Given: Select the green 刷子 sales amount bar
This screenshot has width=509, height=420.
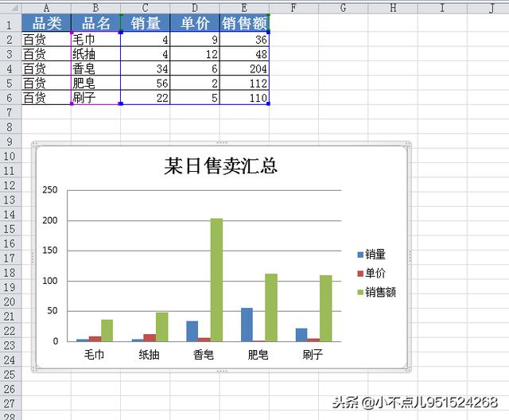Looking at the screenshot, I should coord(325,309).
